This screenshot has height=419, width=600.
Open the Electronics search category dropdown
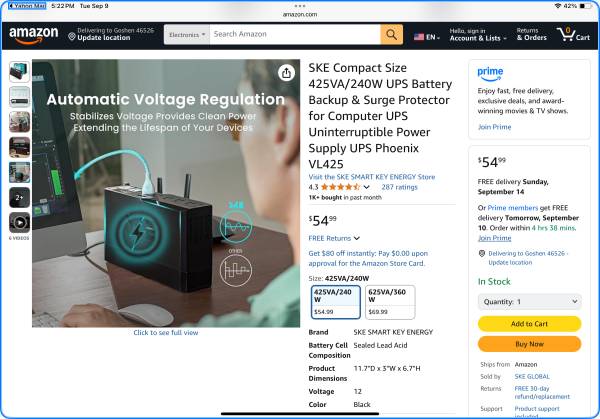(x=187, y=34)
